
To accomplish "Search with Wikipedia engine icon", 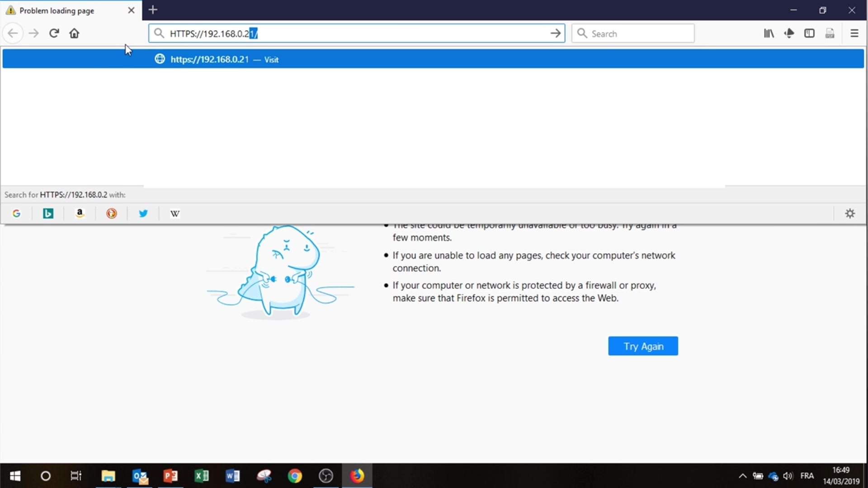I will point(175,213).
